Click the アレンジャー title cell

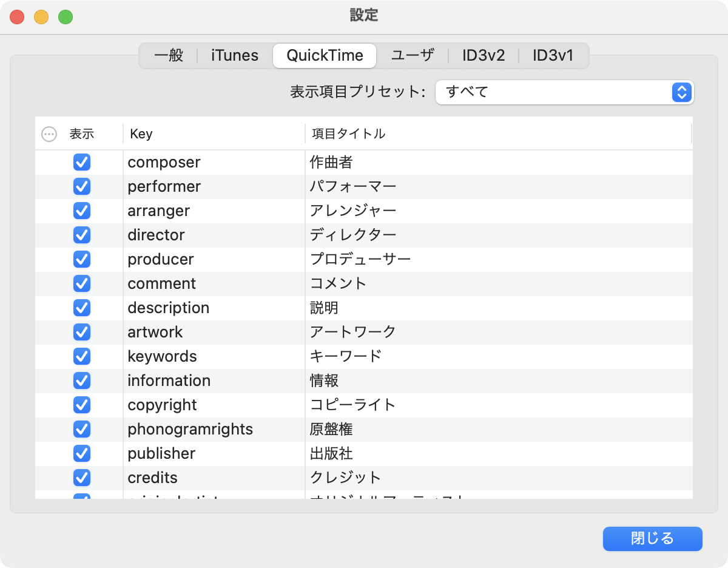(x=499, y=211)
